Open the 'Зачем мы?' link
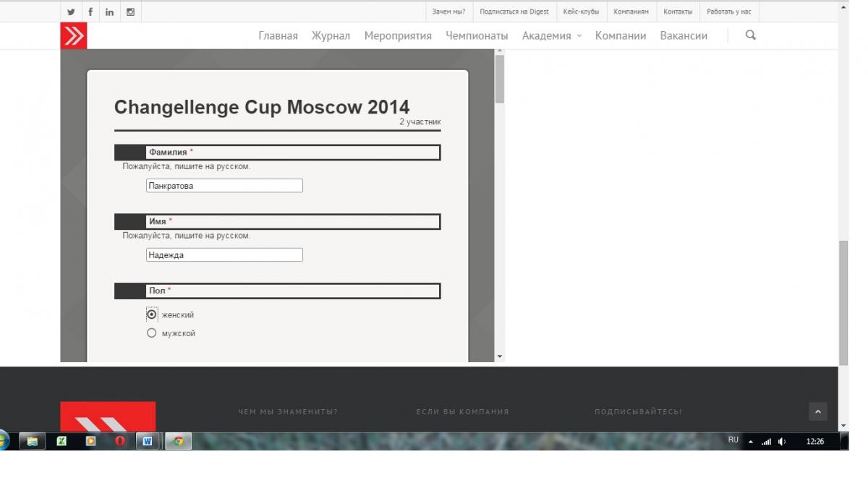868x488 pixels. [x=448, y=12]
